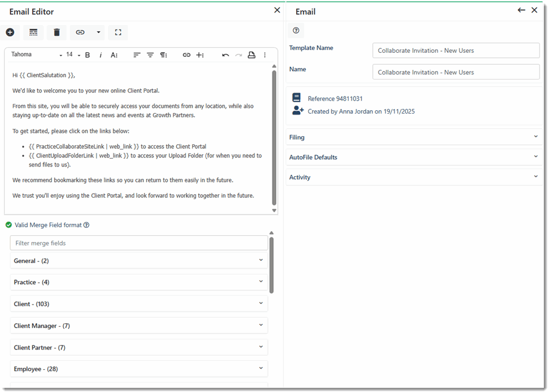Expand the Activity section
The image size is (548, 392).
[x=414, y=177]
